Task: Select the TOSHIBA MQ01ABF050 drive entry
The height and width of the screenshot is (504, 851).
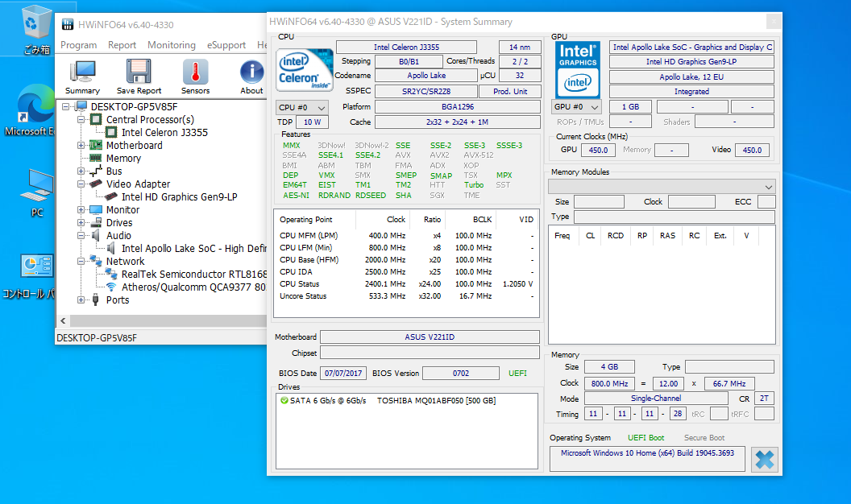Action: [436, 401]
